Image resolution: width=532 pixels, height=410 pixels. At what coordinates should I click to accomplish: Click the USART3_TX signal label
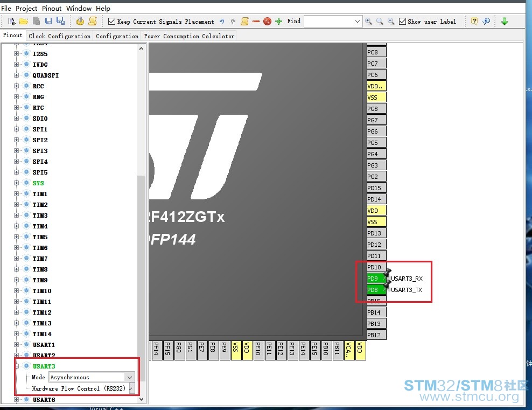(407, 289)
